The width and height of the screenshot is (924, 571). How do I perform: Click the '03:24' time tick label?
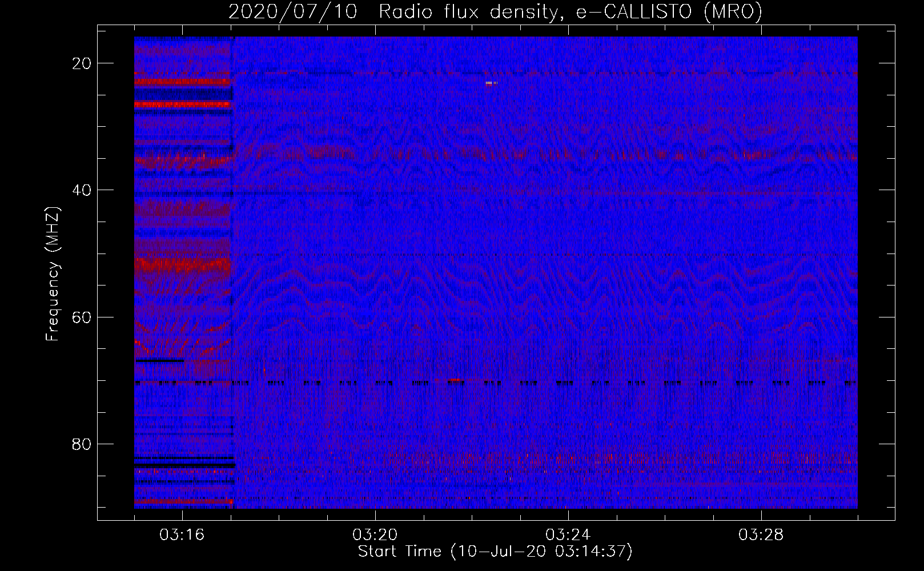pyautogui.click(x=568, y=535)
